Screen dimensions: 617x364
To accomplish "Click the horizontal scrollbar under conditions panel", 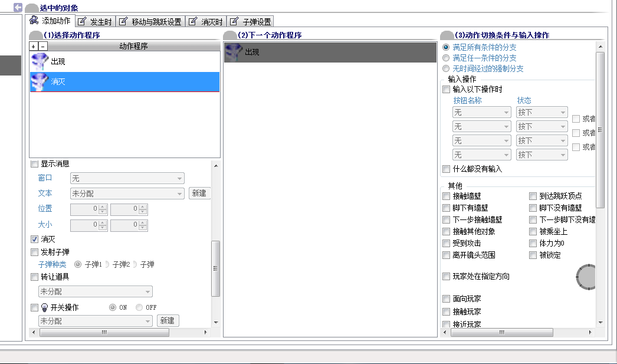I will tap(502, 333).
